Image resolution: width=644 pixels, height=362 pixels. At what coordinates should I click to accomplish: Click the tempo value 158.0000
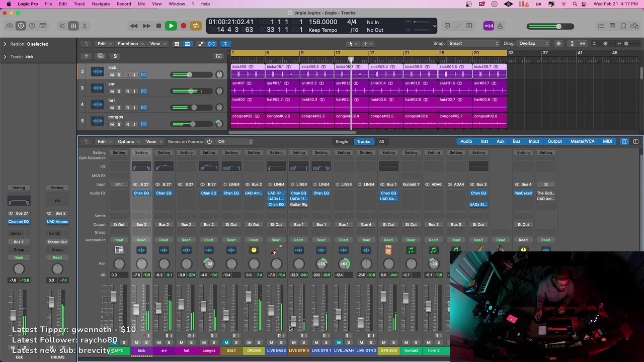[323, 22]
